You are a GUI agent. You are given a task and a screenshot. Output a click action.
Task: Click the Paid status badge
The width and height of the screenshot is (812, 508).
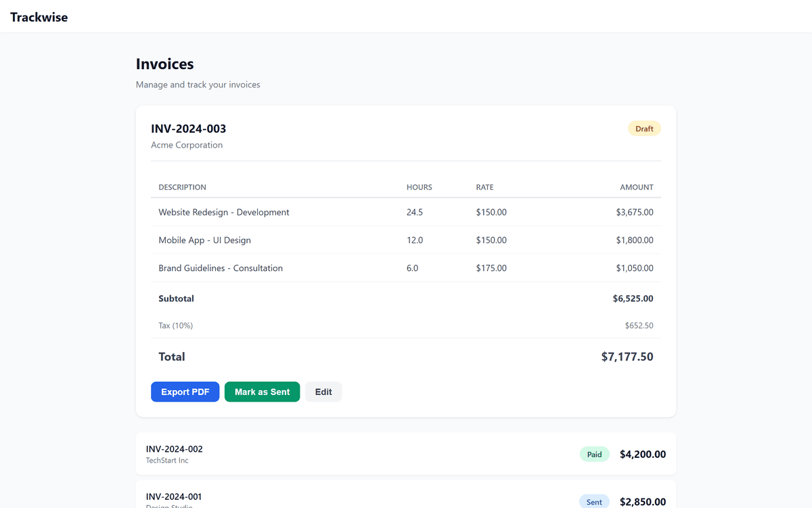(594, 454)
